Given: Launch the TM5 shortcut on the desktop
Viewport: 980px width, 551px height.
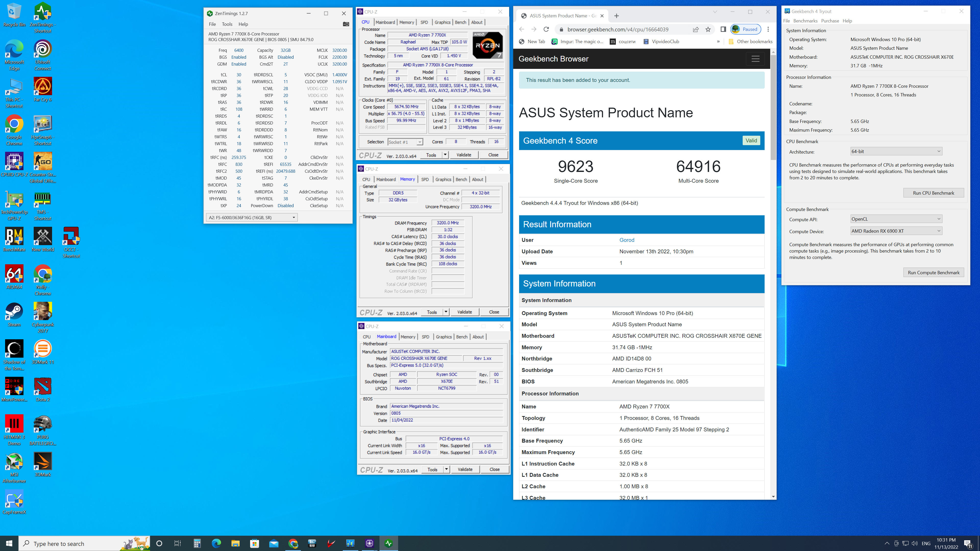Looking at the screenshot, I should point(43,205).
